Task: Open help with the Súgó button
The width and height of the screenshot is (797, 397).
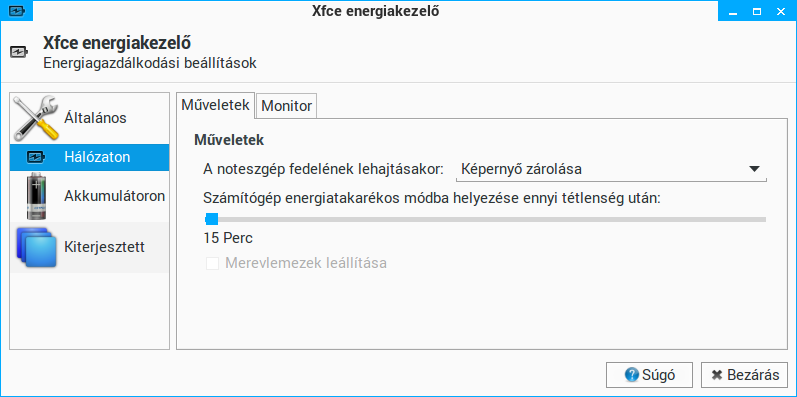Action: pos(649,375)
